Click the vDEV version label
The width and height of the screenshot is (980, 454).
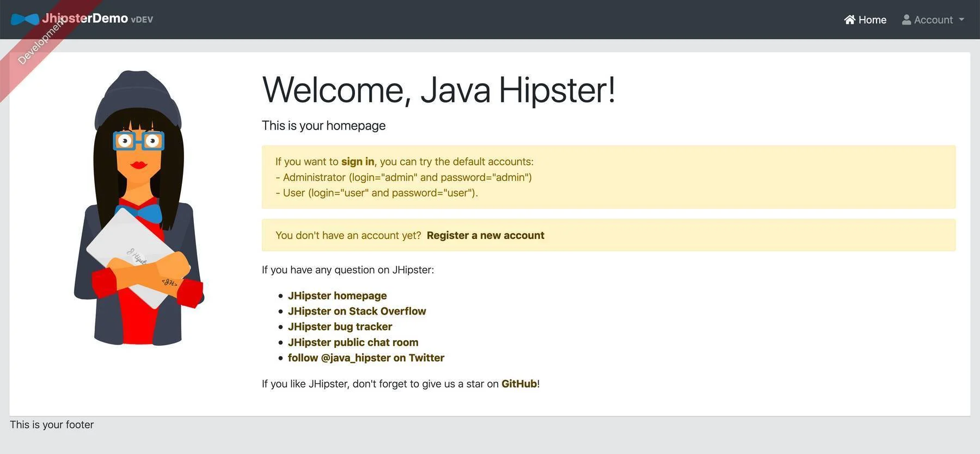(x=142, y=20)
